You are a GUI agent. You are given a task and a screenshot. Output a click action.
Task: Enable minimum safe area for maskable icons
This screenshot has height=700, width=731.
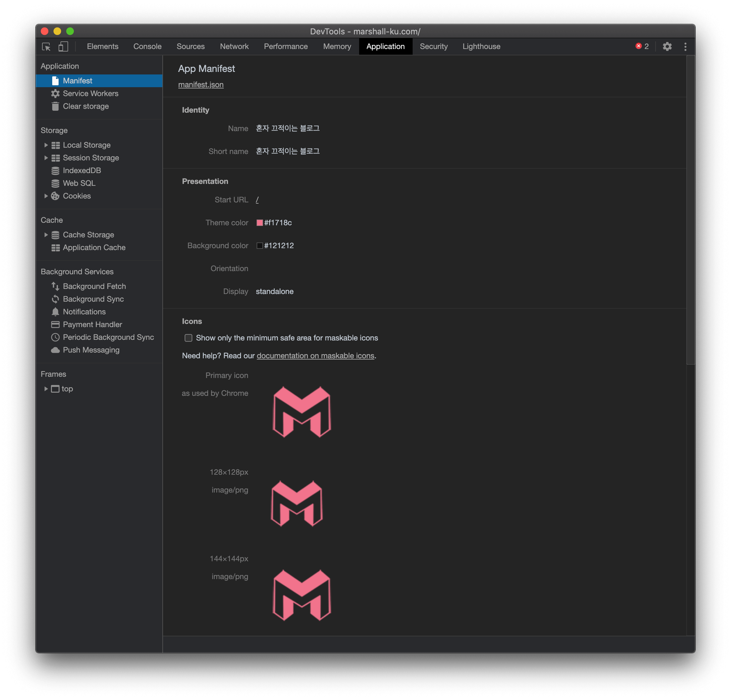coord(188,338)
